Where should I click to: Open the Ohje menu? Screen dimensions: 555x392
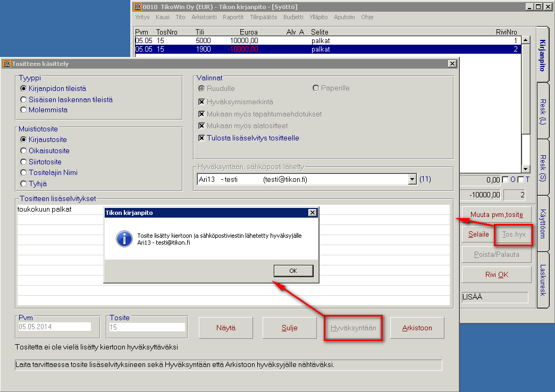tap(367, 17)
